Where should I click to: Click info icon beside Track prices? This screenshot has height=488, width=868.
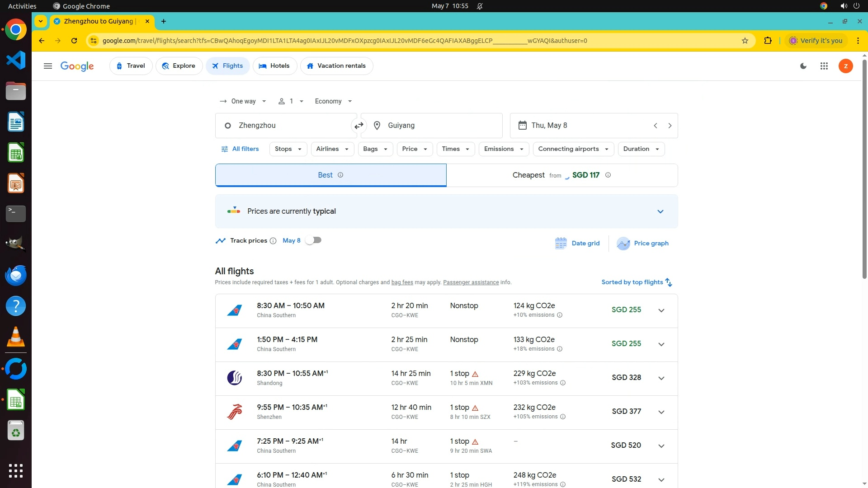(x=273, y=241)
